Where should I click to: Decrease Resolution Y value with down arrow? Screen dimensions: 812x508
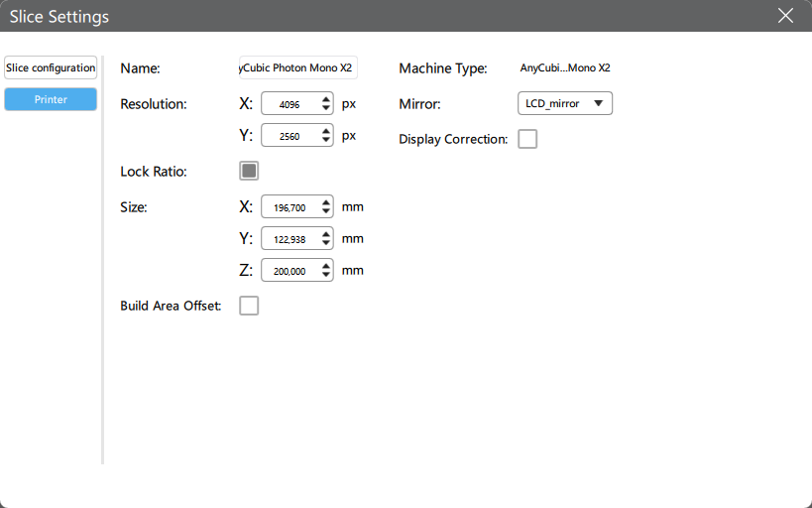coord(327,140)
